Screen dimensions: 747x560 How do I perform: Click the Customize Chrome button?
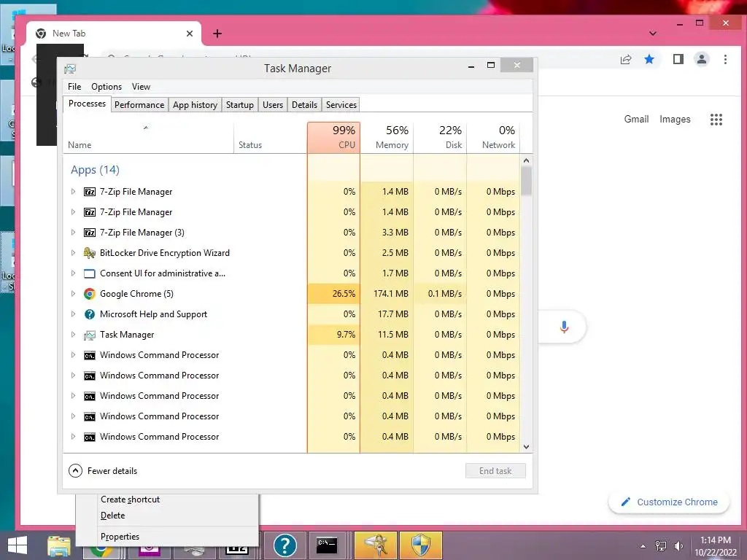tap(669, 502)
